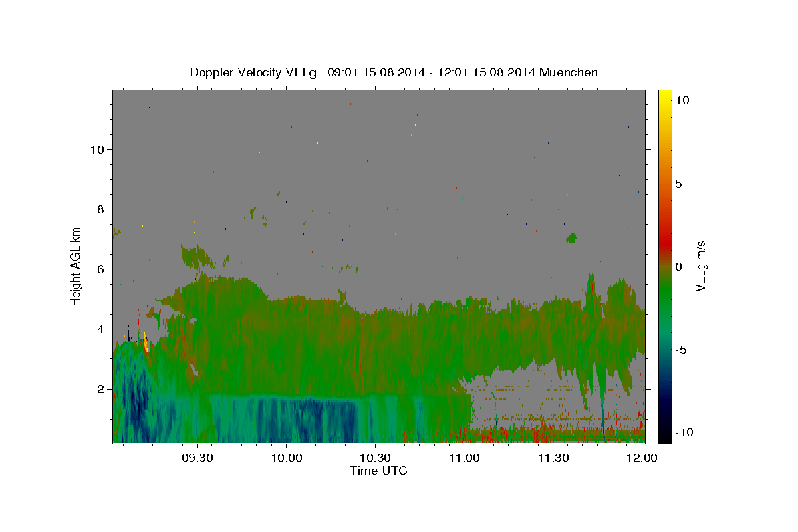Click the colorbar's top tick label 10

682,100
